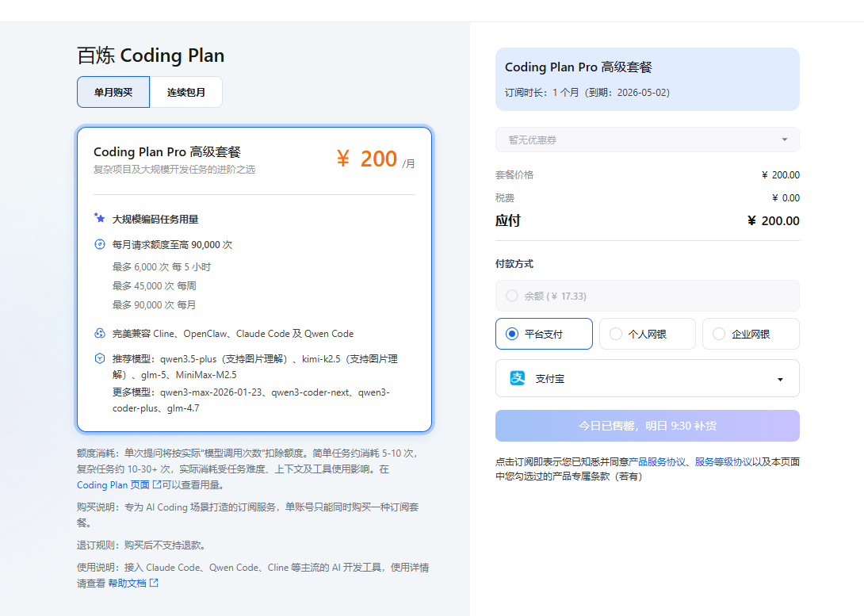Click the 百炼 Coding Plan page heading
This screenshot has width=864, height=616.
tap(151, 55)
